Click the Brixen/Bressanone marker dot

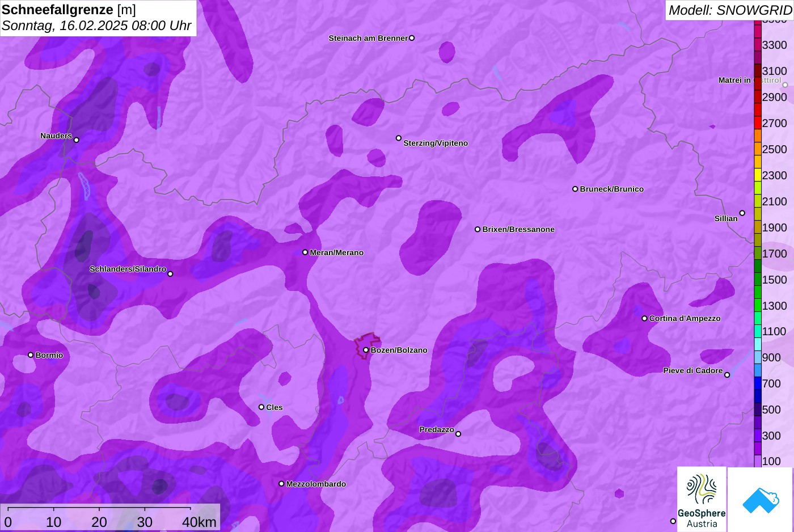[478, 229]
